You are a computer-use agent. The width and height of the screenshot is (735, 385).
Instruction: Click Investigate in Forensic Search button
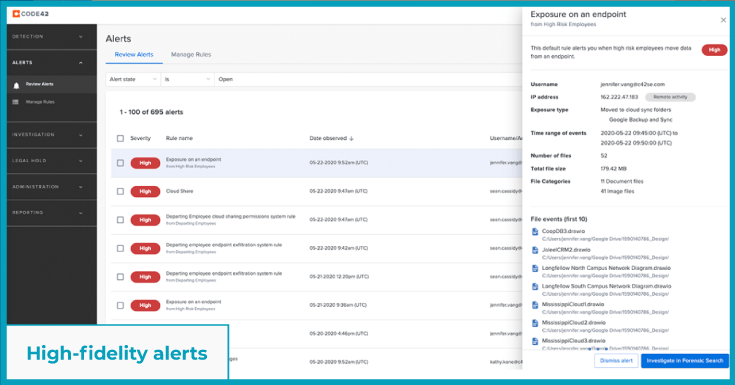[x=685, y=361]
